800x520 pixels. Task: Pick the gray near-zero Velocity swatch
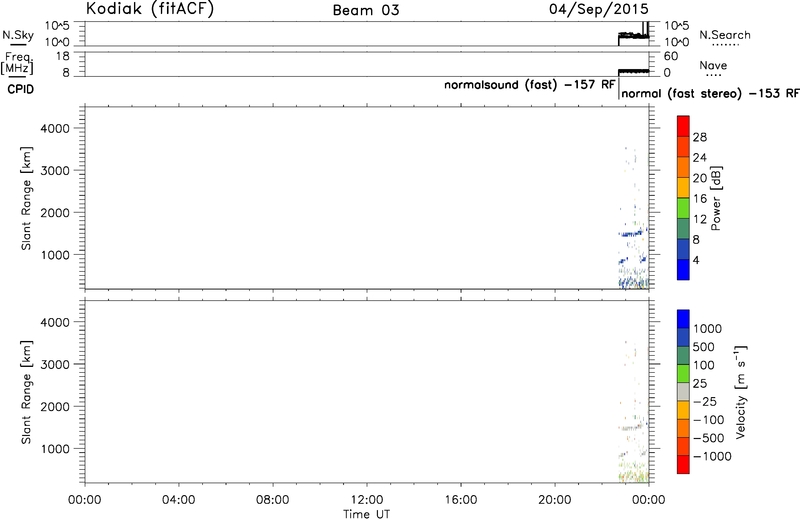pyautogui.click(x=683, y=392)
